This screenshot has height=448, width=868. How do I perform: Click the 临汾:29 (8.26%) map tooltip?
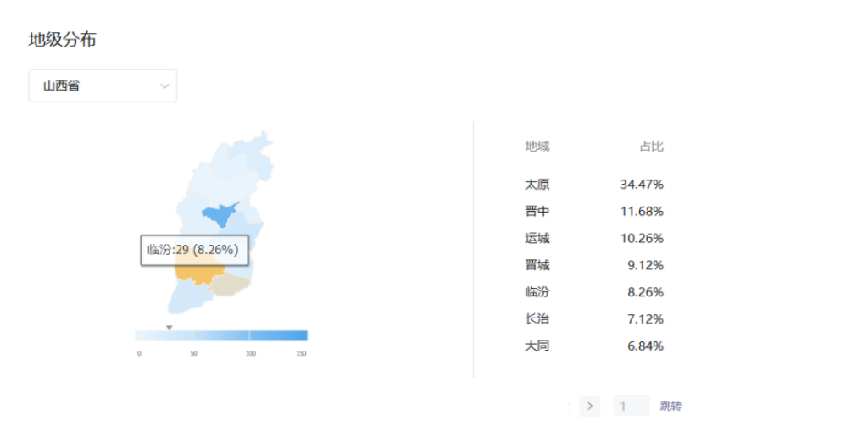point(194,250)
